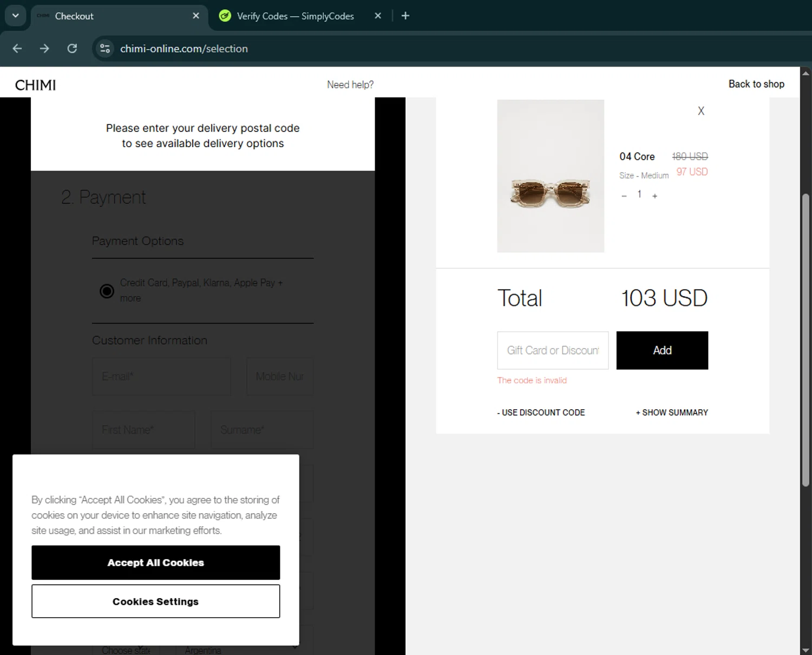Viewport: 812px width, 655px height.
Task: Switch to Verify Codes — SimplyCodes tab
Action: point(295,16)
